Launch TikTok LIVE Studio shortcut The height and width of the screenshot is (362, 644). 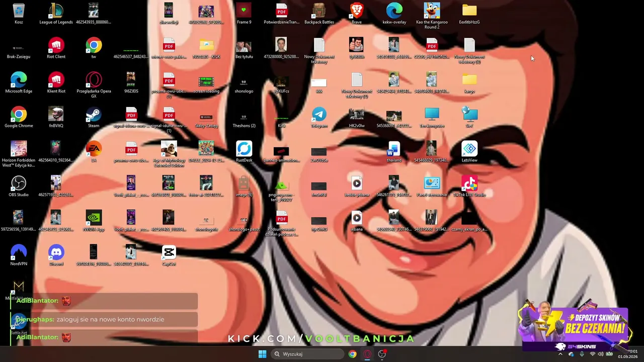click(469, 187)
